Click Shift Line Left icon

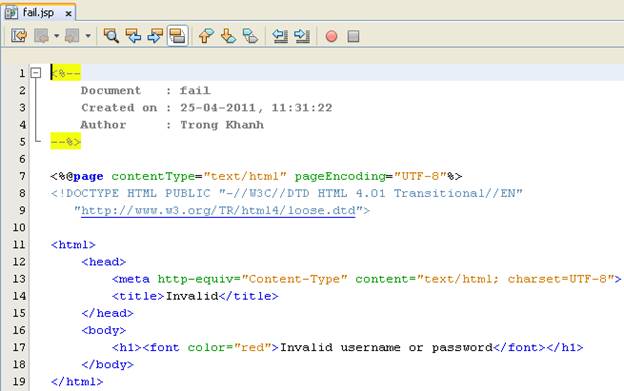280,36
